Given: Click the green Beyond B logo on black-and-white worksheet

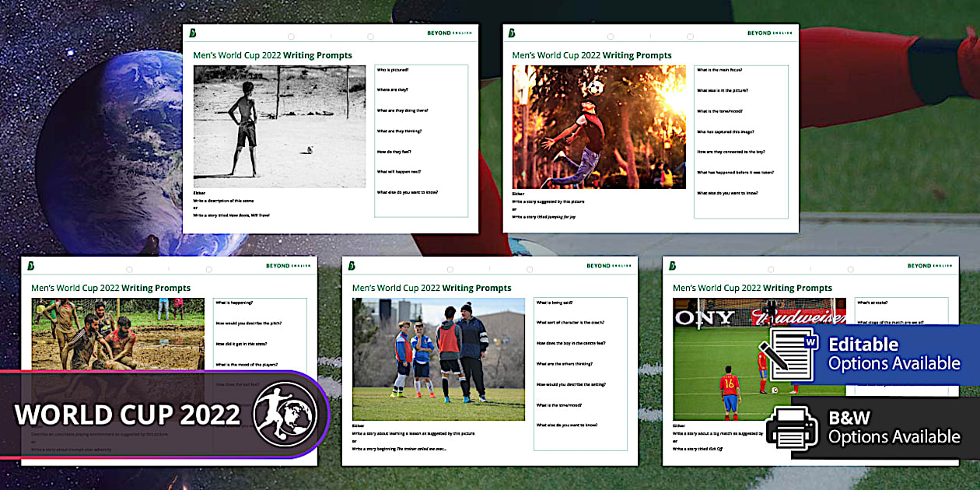Looking at the screenshot, I should pyautogui.click(x=191, y=33).
